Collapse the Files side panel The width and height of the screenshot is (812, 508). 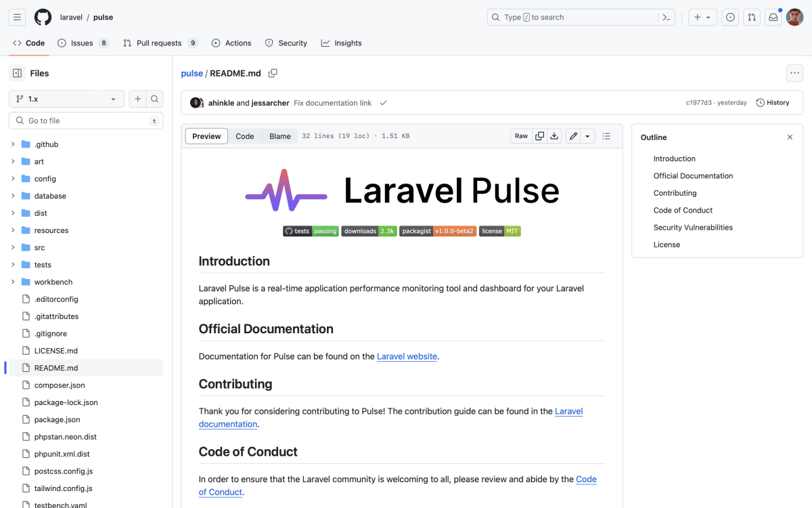pos(17,73)
